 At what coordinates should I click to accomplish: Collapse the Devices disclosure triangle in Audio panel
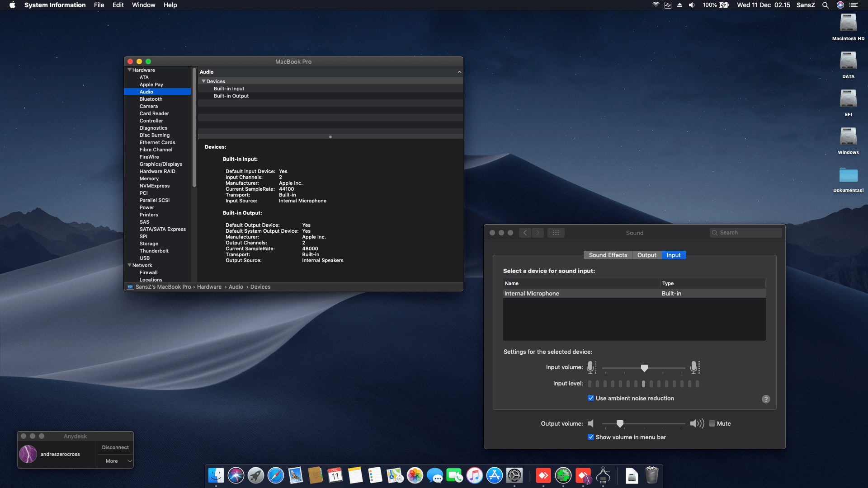tap(203, 81)
